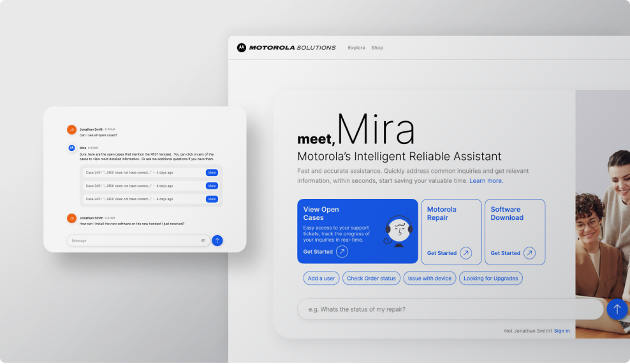Click the headset assistant mascot illustration

coord(398,231)
